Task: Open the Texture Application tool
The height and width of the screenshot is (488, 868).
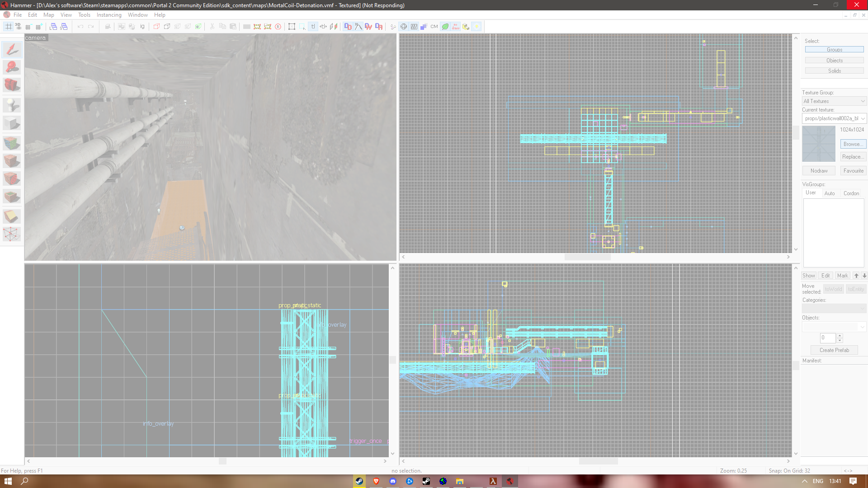Action: tap(12, 143)
